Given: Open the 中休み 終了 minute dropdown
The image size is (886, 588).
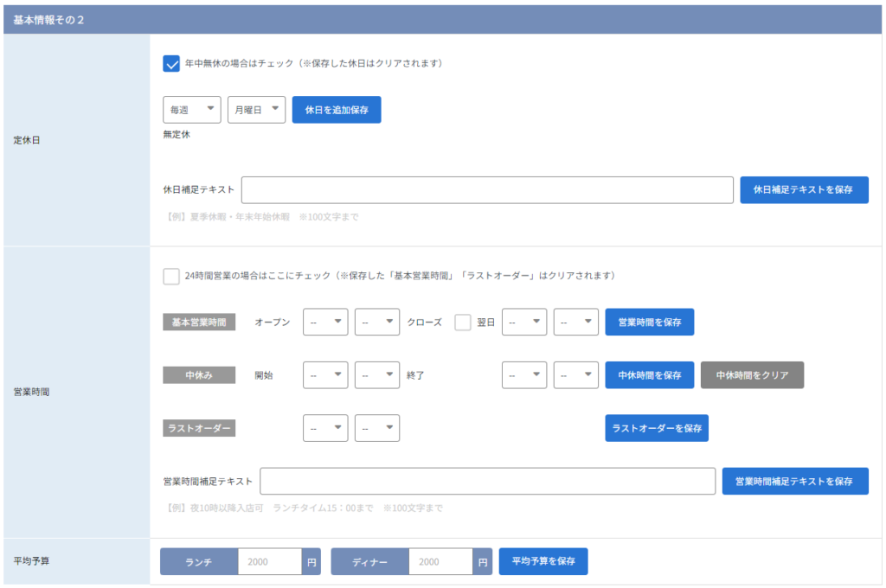Looking at the screenshot, I should coord(576,375).
